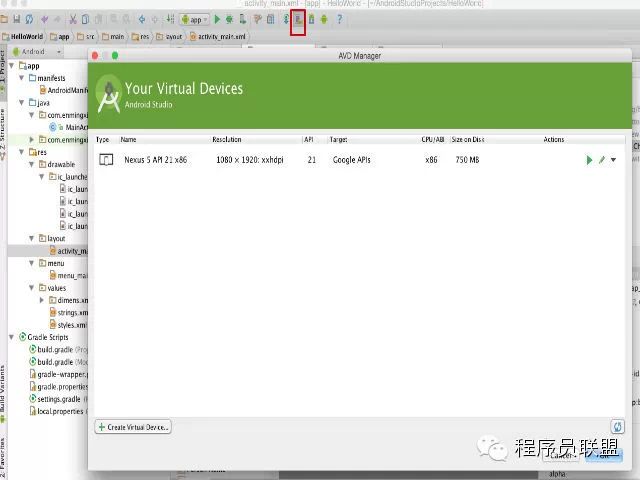Open the Nexus 5 actions dropdown arrow

613,160
